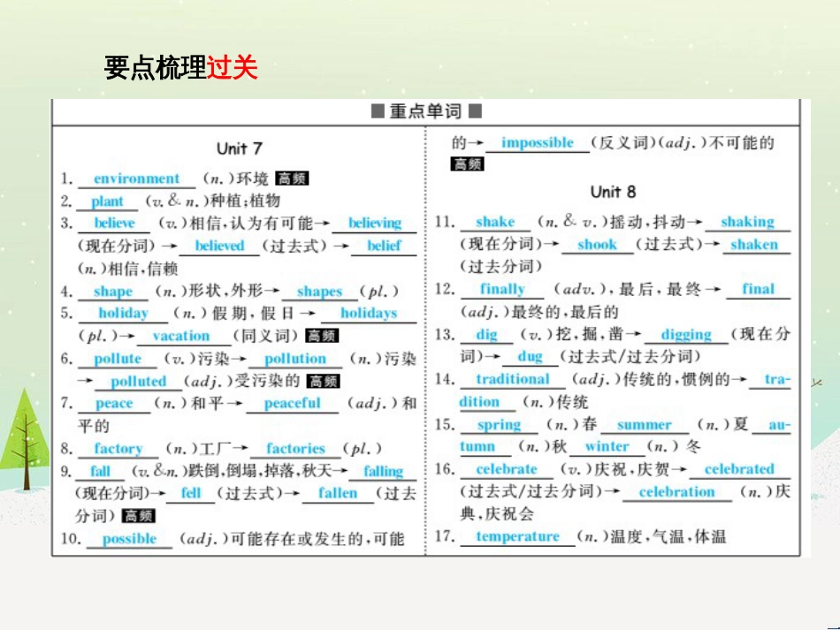Image resolution: width=840 pixels, height=630 pixels.
Task: Select the word fall in item 9
Action: click(x=100, y=471)
